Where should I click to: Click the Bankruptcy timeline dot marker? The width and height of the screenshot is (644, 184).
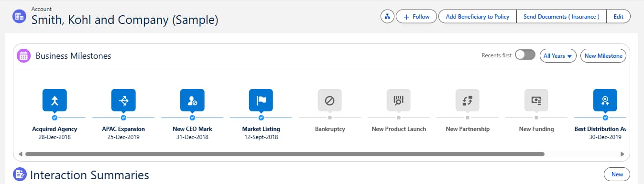pyautogui.click(x=330, y=117)
